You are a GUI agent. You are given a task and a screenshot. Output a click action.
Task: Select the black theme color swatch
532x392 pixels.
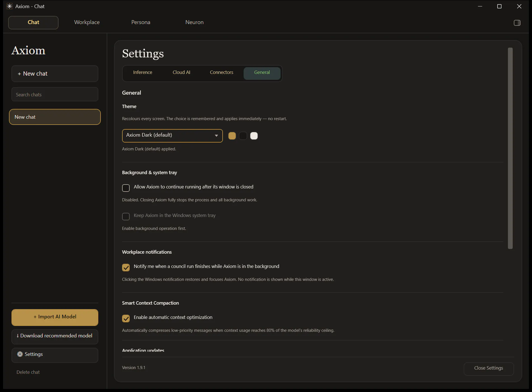tap(243, 136)
